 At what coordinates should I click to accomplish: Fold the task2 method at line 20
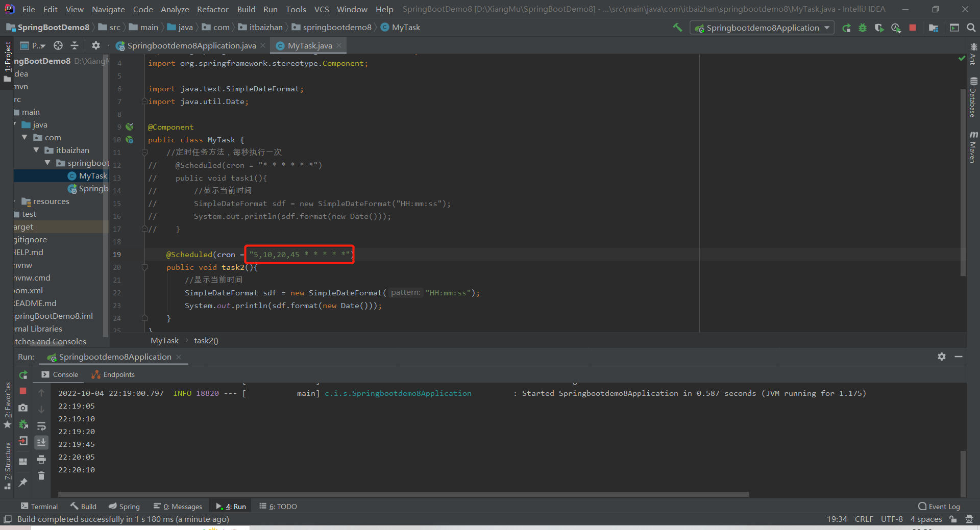click(x=144, y=267)
